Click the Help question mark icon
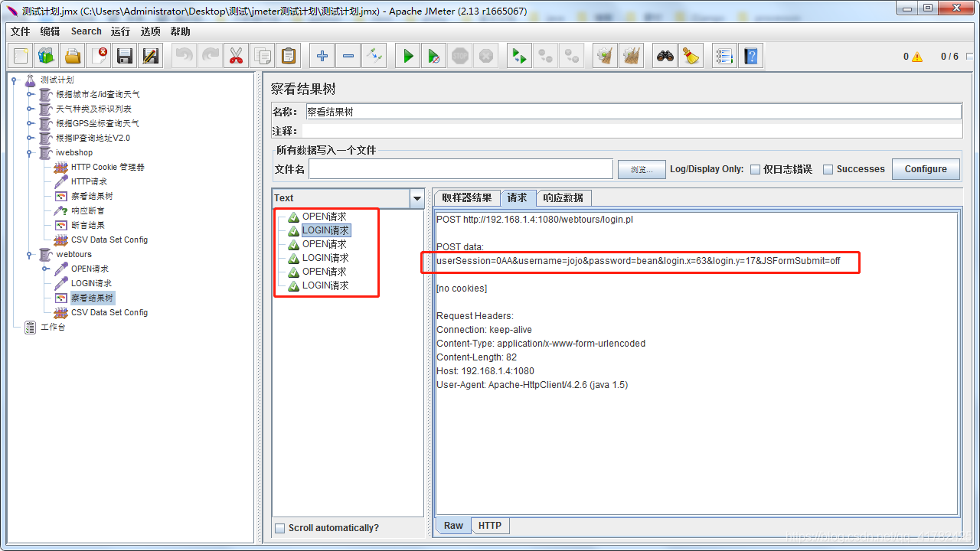Viewport: 980px width, 551px height. pyautogui.click(x=750, y=56)
